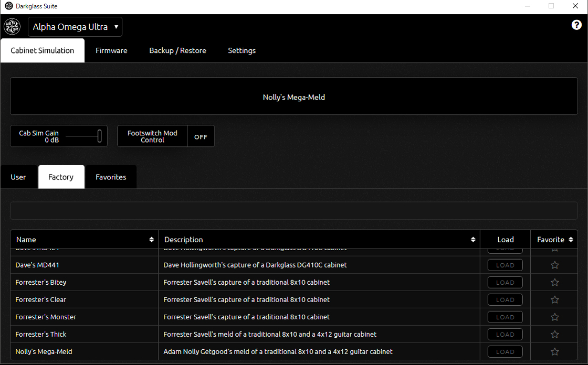588x365 pixels.
Task: Add Forrester's Thick to favorites
Action: pyautogui.click(x=554, y=335)
